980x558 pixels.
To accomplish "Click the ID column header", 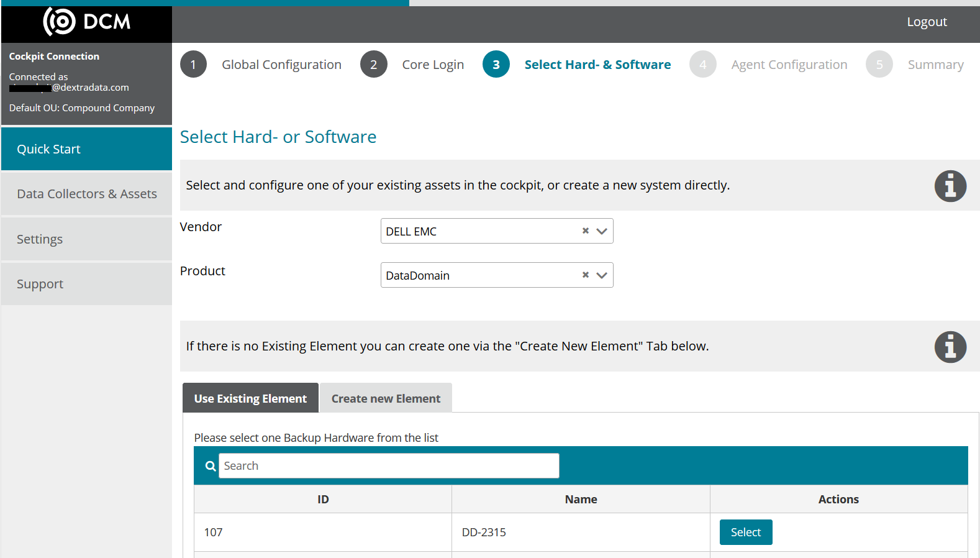I will [x=323, y=499].
